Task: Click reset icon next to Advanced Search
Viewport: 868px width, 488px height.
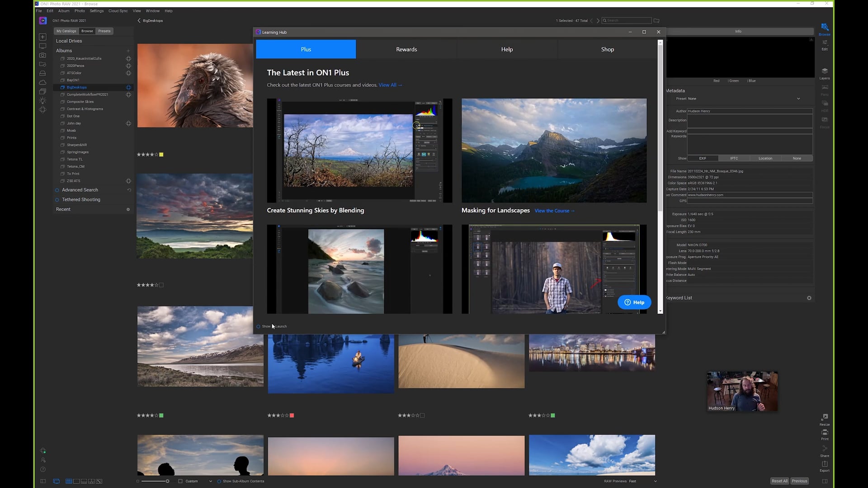Action: [x=129, y=190]
